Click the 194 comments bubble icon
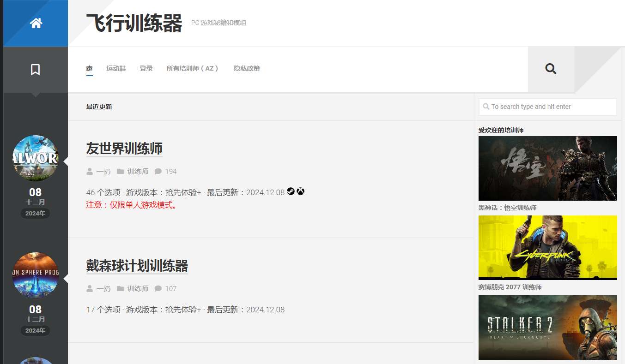625x364 pixels. [x=158, y=172]
